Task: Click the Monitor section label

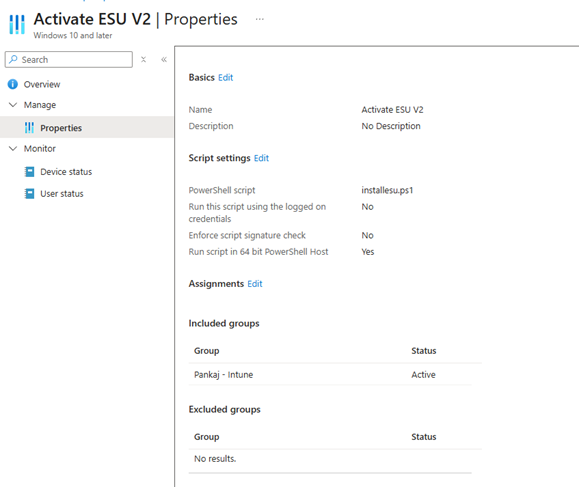Action: coord(40,148)
